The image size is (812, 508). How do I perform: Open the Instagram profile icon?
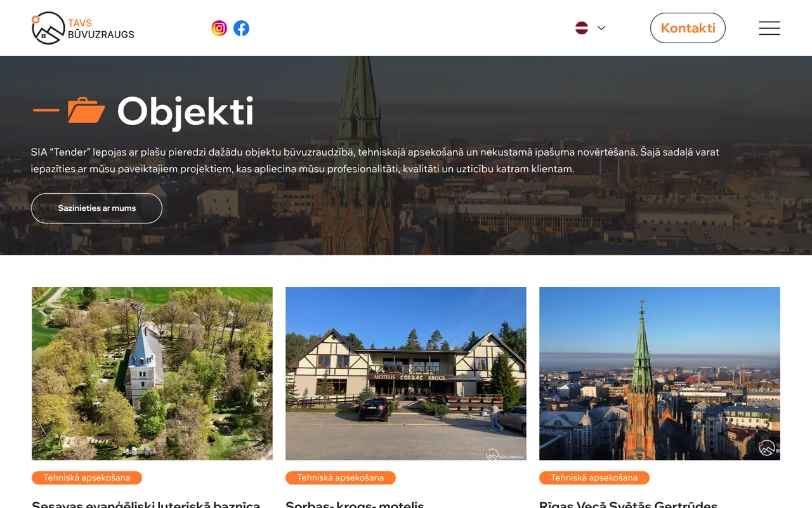coord(219,28)
